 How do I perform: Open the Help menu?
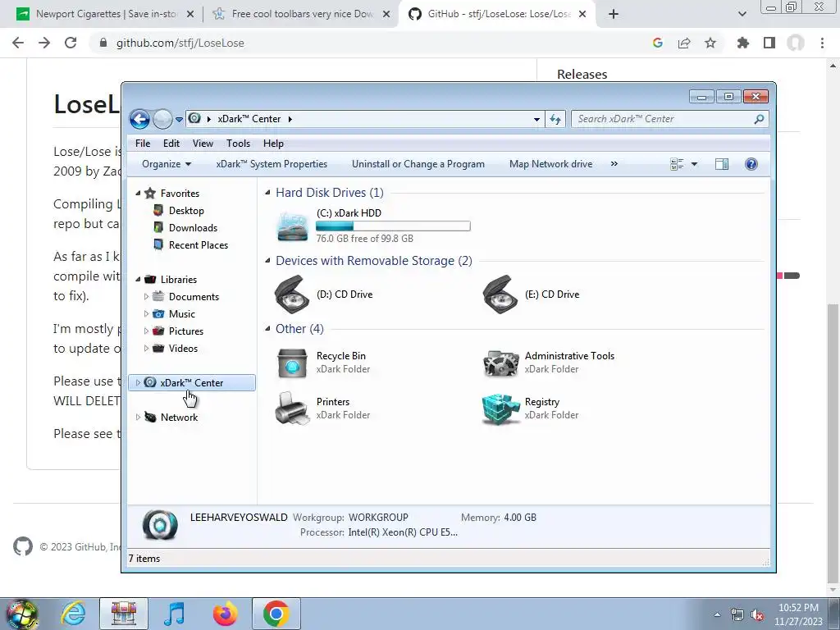(273, 143)
